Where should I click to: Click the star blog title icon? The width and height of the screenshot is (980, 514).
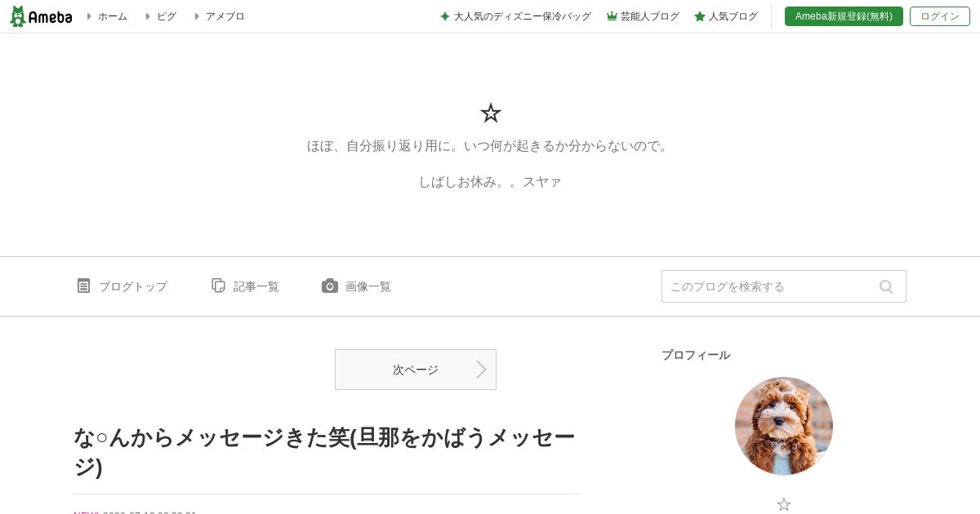[x=490, y=113]
